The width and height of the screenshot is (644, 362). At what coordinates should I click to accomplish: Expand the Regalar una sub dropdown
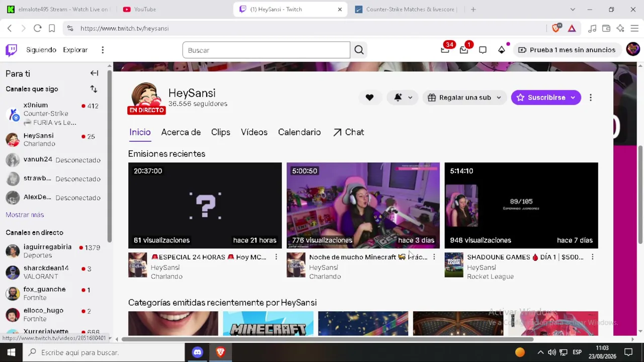464,98
